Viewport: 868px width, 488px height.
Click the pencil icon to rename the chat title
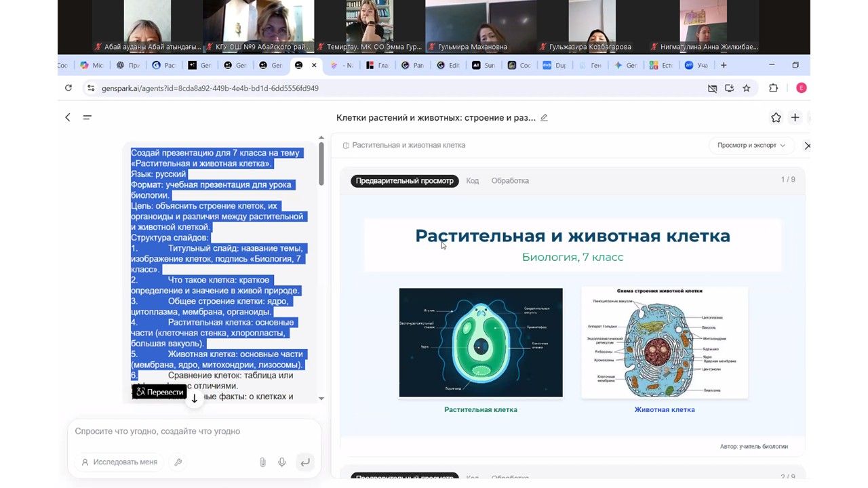pos(544,118)
